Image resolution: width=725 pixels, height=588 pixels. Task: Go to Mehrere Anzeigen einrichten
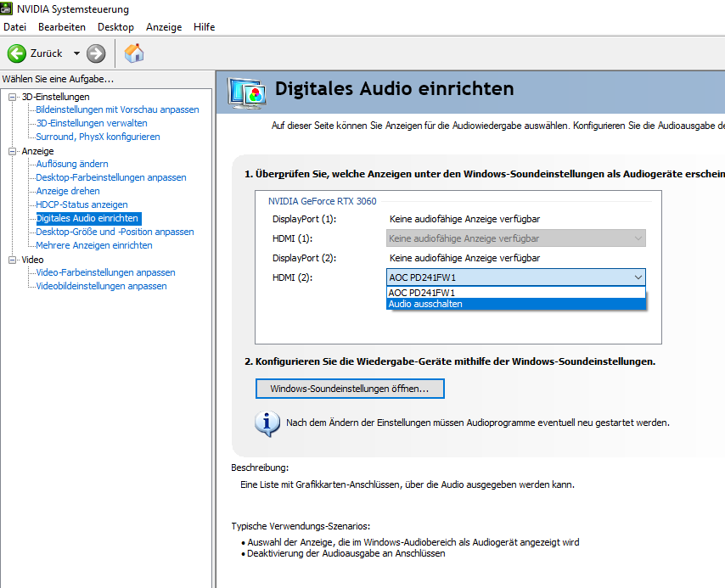tap(94, 245)
